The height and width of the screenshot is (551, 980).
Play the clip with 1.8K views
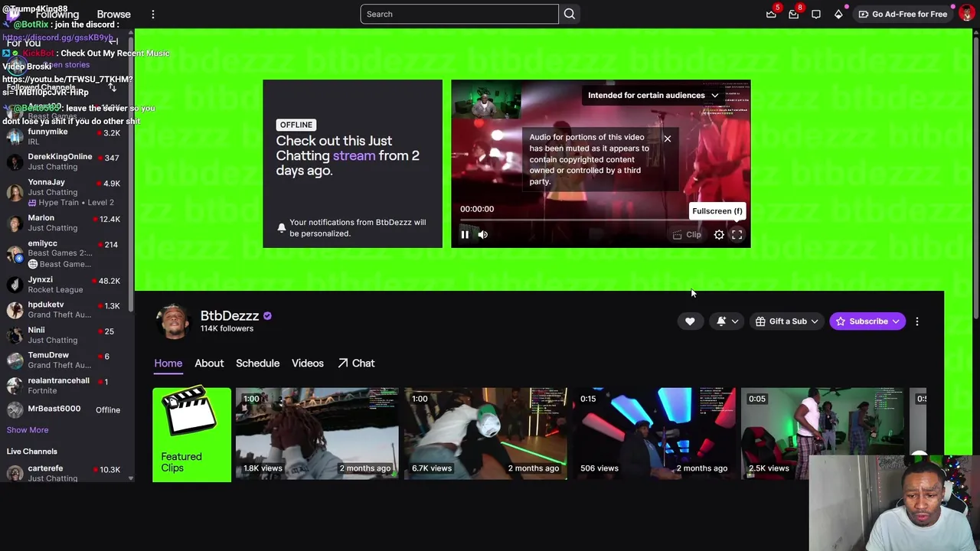click(x=317, y=434)
